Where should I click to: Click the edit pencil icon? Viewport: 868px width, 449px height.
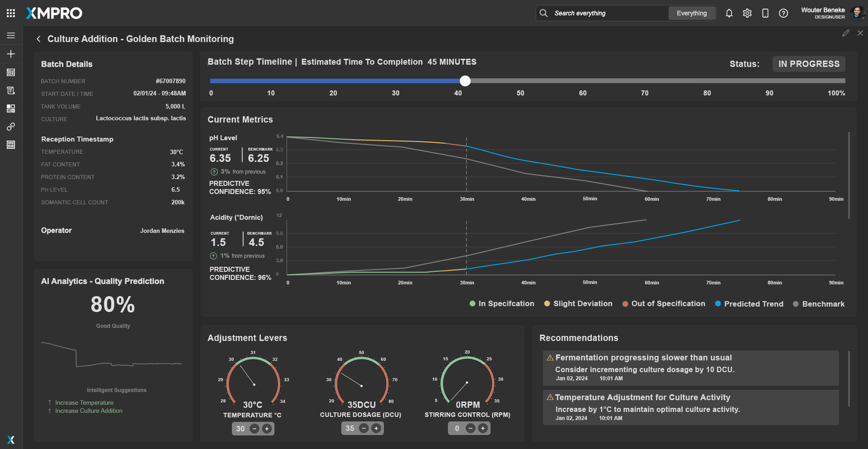(x=845, y=33)
